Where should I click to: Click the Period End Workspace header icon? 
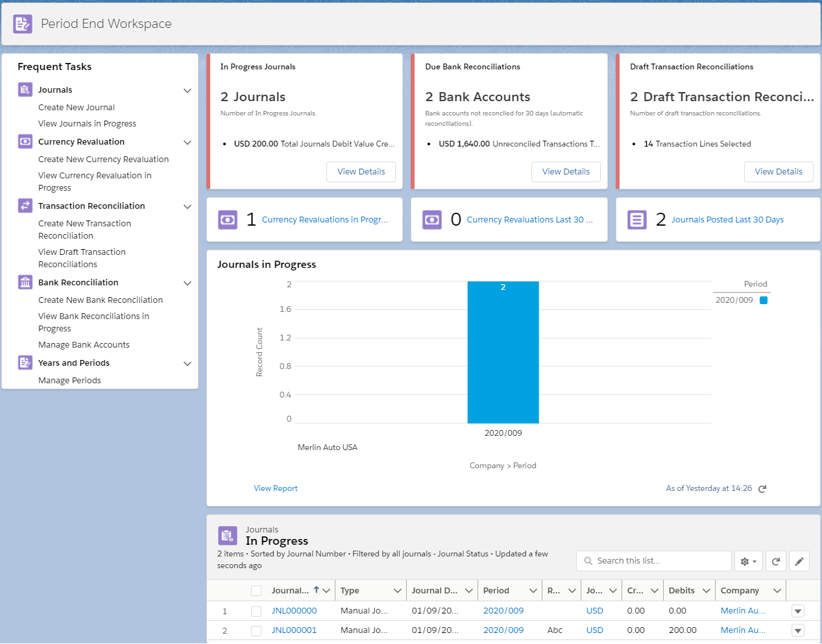[23, 24]
